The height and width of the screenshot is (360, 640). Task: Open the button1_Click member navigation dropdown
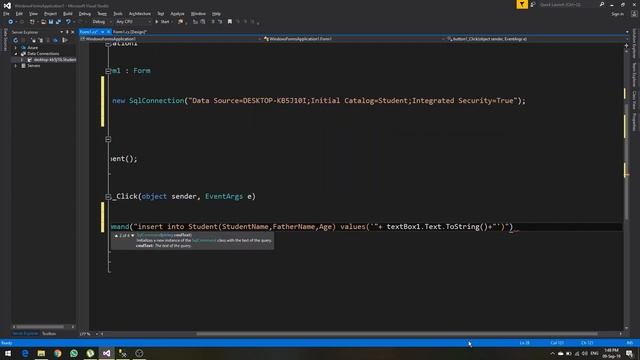(x=536, y=39)
